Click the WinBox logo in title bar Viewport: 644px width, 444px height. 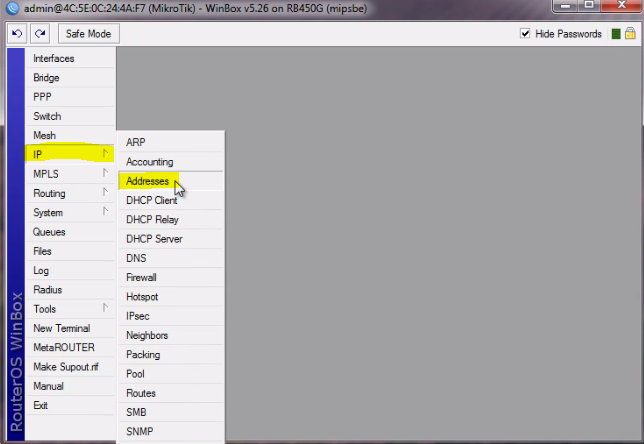[x=12, y=8]
